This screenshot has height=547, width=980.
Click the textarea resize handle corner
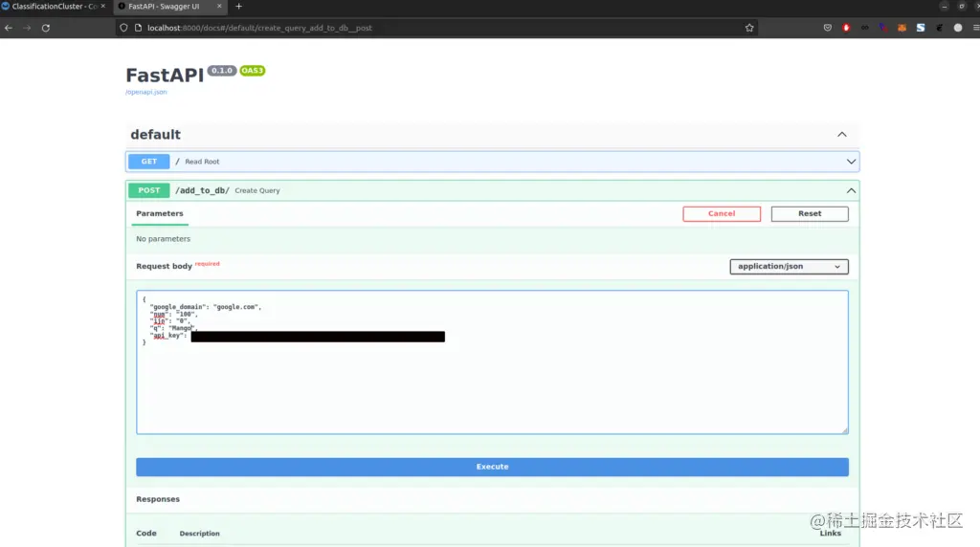tap(845, 430)
